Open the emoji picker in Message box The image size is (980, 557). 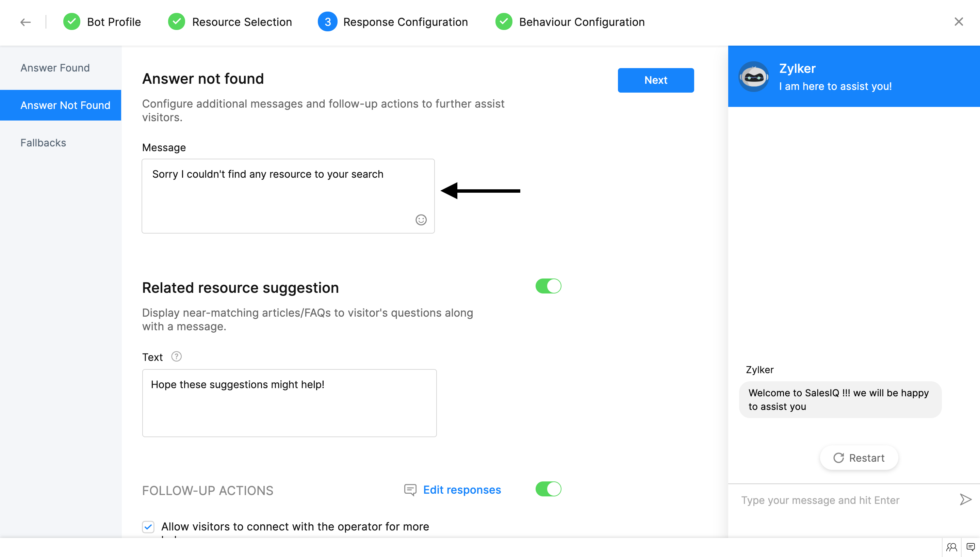point(421,220)
